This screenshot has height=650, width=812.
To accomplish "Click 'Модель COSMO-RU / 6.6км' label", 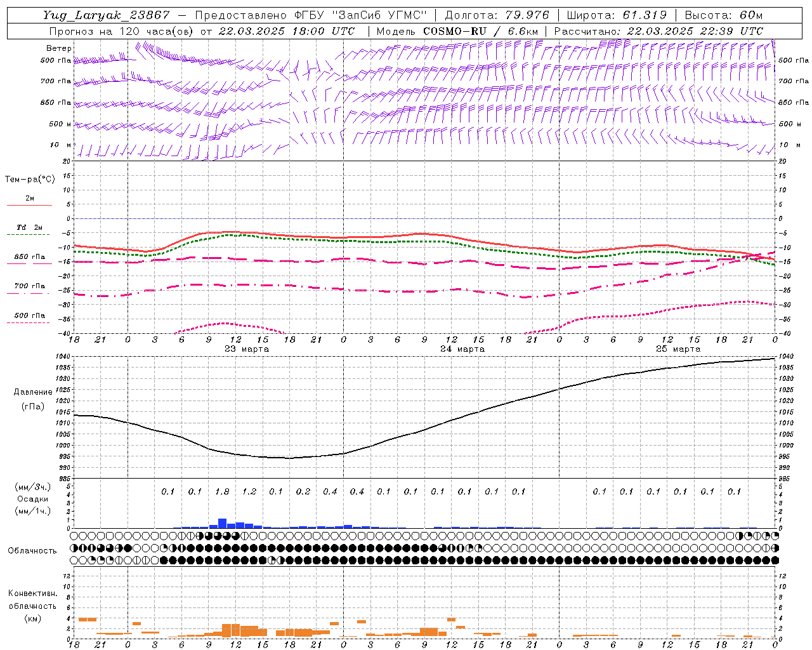I will pos(457,30).
